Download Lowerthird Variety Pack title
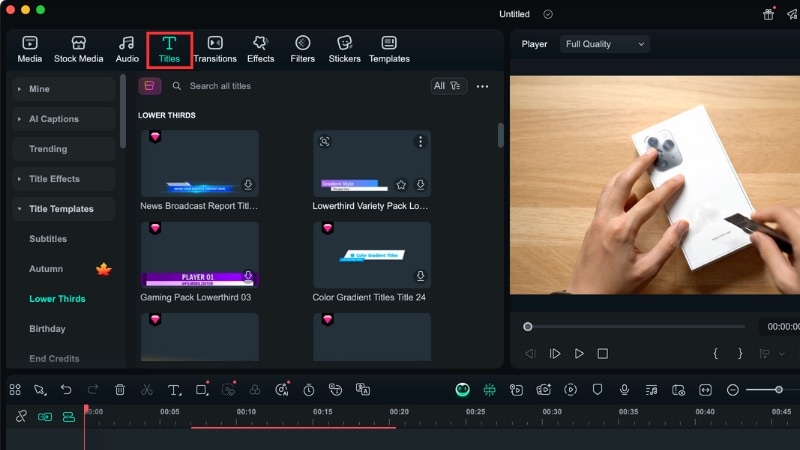The height and width of the screenshot is (450, 800). [x=420, y=184]
